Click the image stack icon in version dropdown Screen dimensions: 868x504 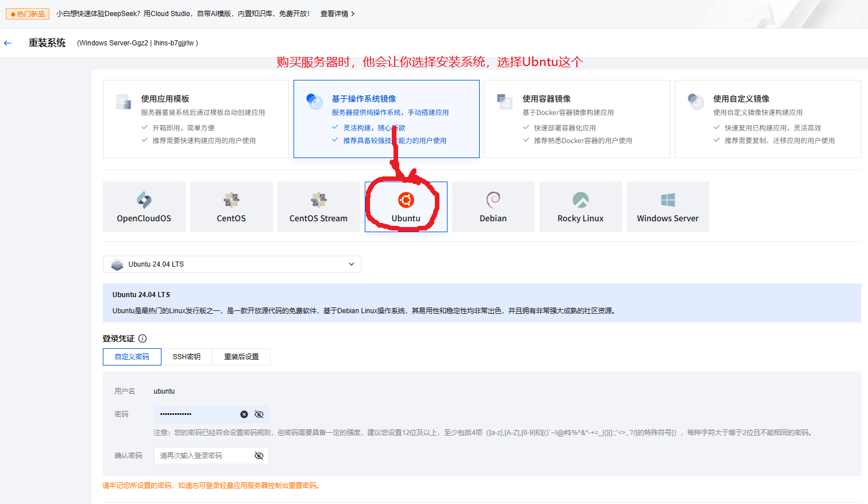[117, 264]
